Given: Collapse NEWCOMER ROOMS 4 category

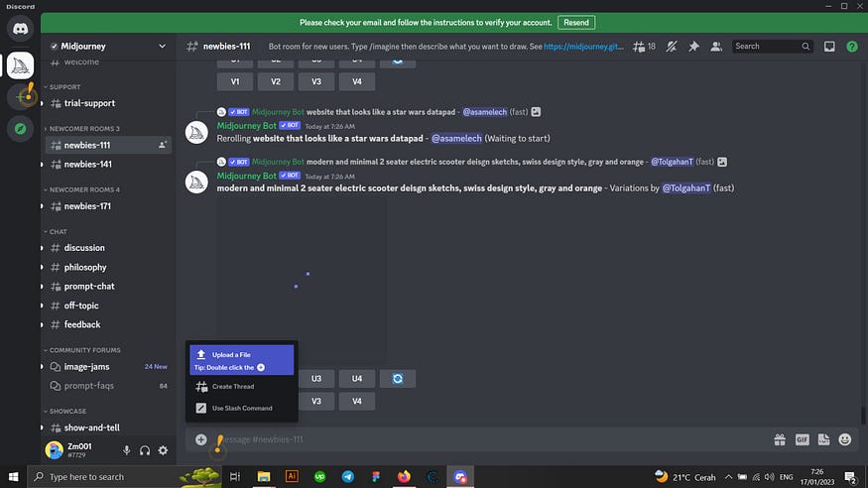Looking at the screenshot, I should tap(84, 189).
